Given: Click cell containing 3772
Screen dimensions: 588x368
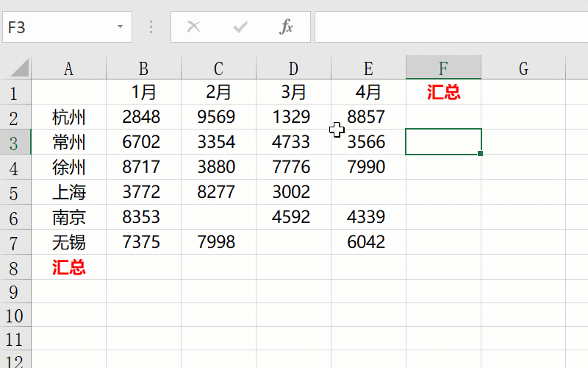Looking at the screenshot, I should coord(143,192).
